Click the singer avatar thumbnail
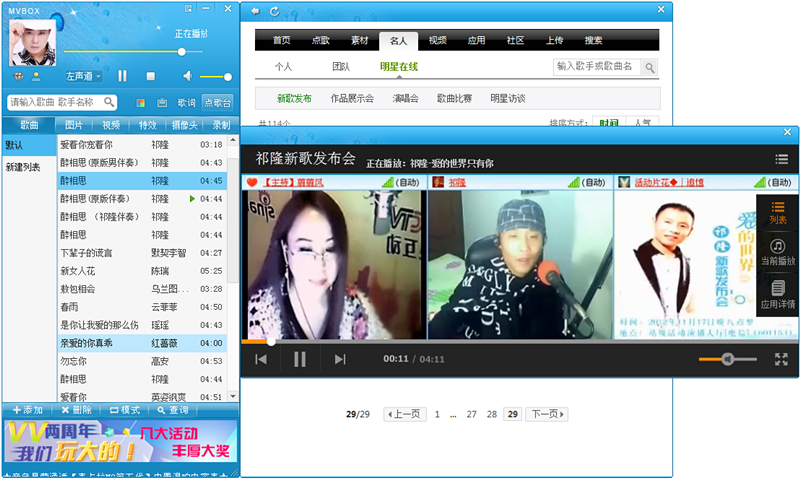The width and height of the screenshot is (800, 480). click(x=32, y=42)
